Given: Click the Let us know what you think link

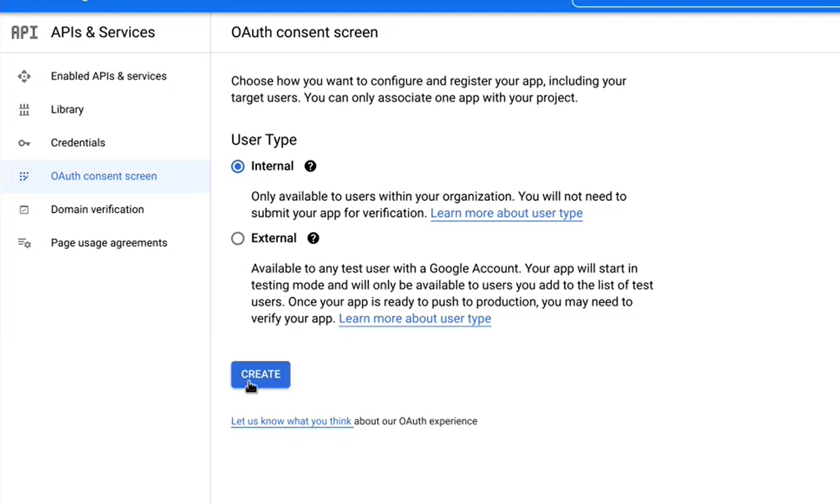Looking at the screenshot, I should point(292,422).
